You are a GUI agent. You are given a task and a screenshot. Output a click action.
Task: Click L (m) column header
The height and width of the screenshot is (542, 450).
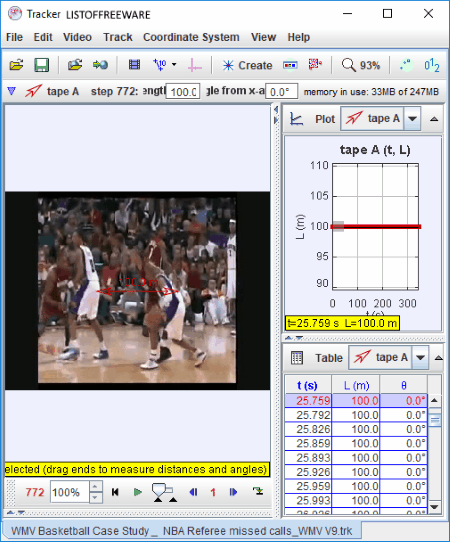(x=356, y=385)
